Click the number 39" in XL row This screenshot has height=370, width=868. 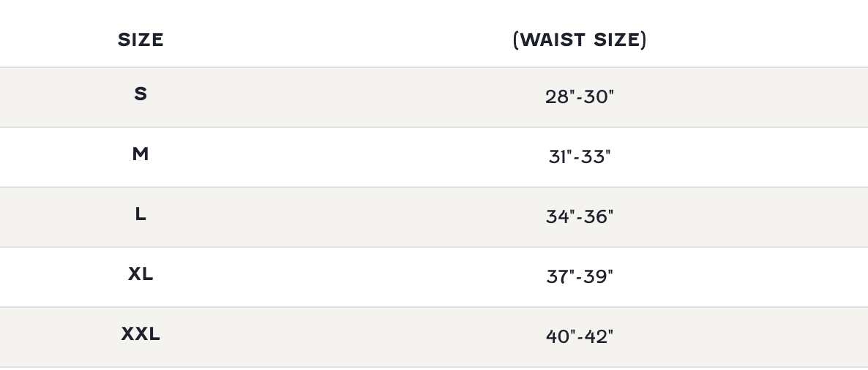pos(599,276)
